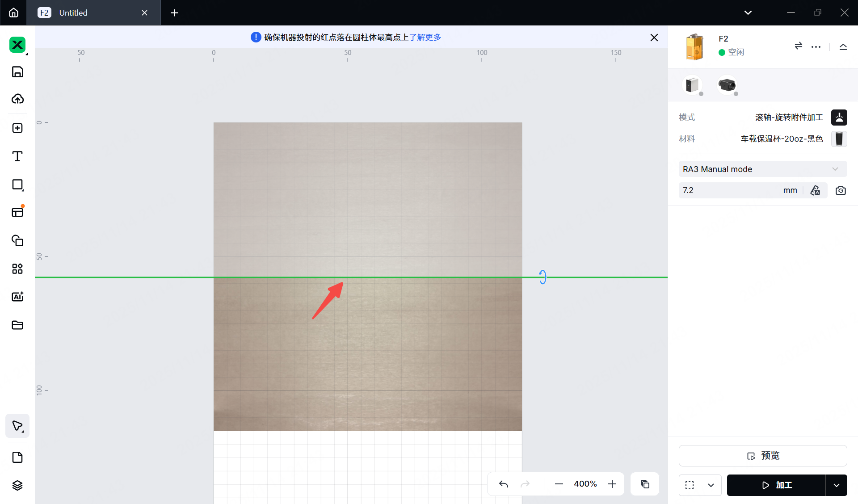Open dropdown arrow beside 加工 button
This screenshot has width=858, height=504.
[836, 485]
